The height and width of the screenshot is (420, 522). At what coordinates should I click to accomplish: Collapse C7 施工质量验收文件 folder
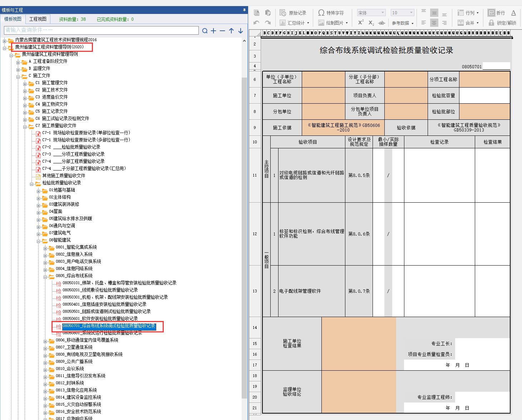click(25, 127)
